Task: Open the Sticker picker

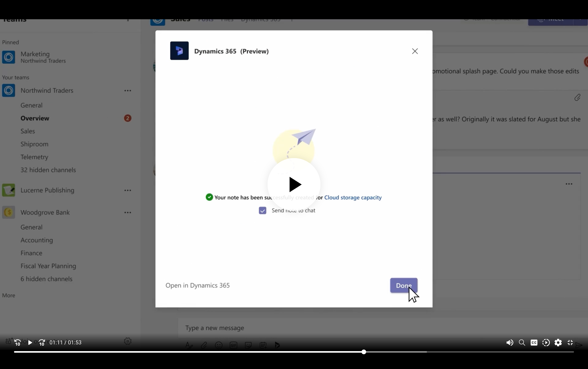Action: 248,345
